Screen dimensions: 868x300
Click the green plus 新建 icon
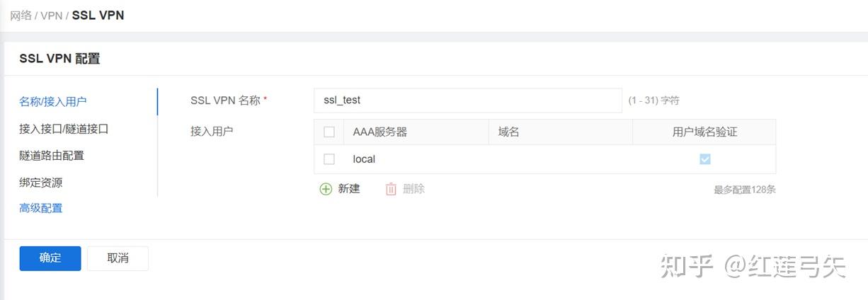(x=326, y=189)
